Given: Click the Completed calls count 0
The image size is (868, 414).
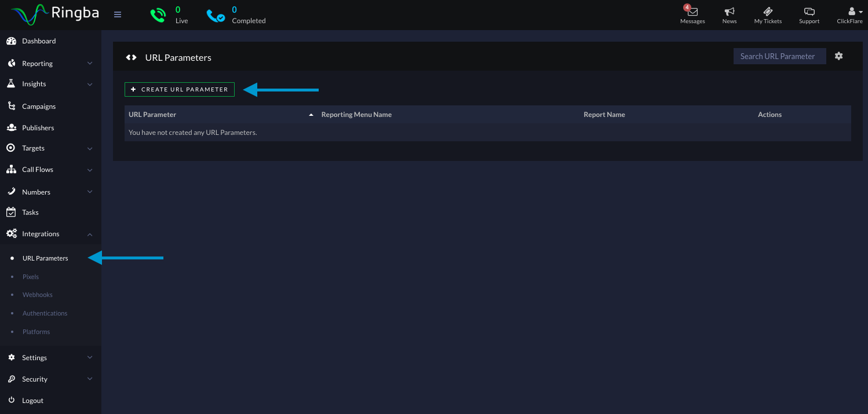Looking at the screenshot, I should pos(234,10).
